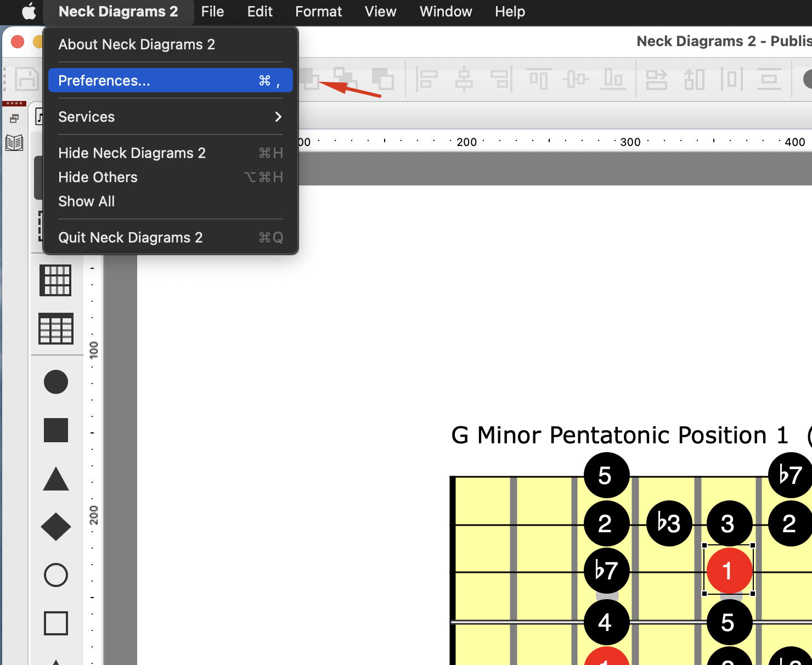Screen dimensions: 812x665
Task: Click the distribute horizontally toolbar icon
Action: coord(732,79)
